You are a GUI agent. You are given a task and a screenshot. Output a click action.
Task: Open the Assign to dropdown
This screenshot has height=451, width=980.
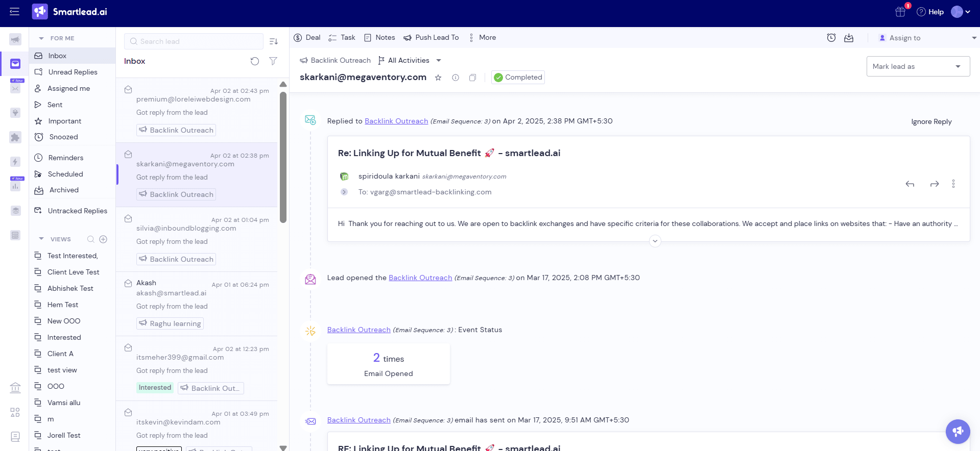[927, 38]
